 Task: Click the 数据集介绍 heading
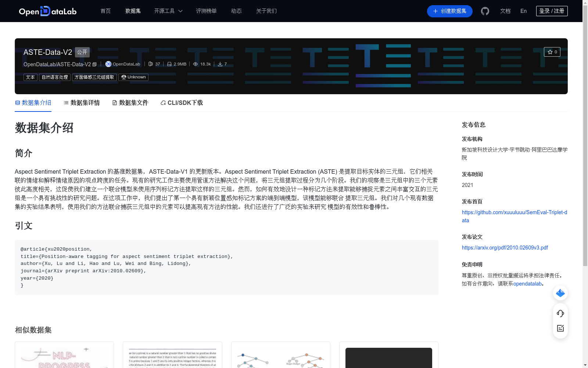[x=44, y=128]
